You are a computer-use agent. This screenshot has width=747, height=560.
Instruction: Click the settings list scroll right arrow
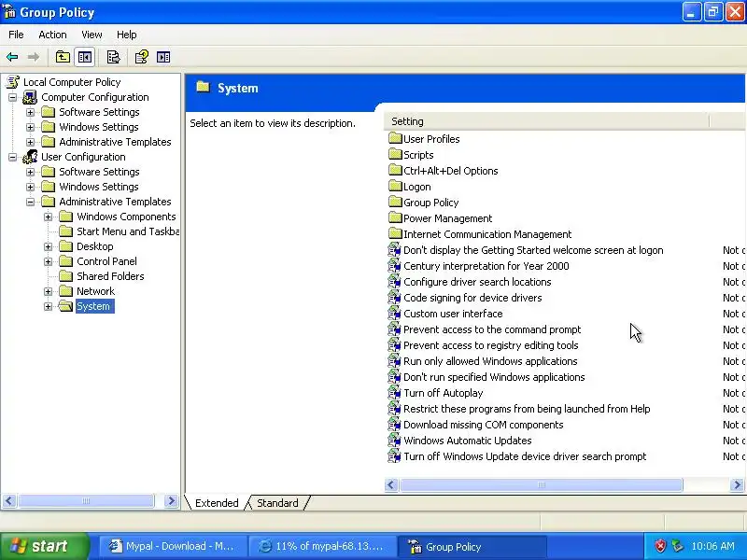point(737,484)
